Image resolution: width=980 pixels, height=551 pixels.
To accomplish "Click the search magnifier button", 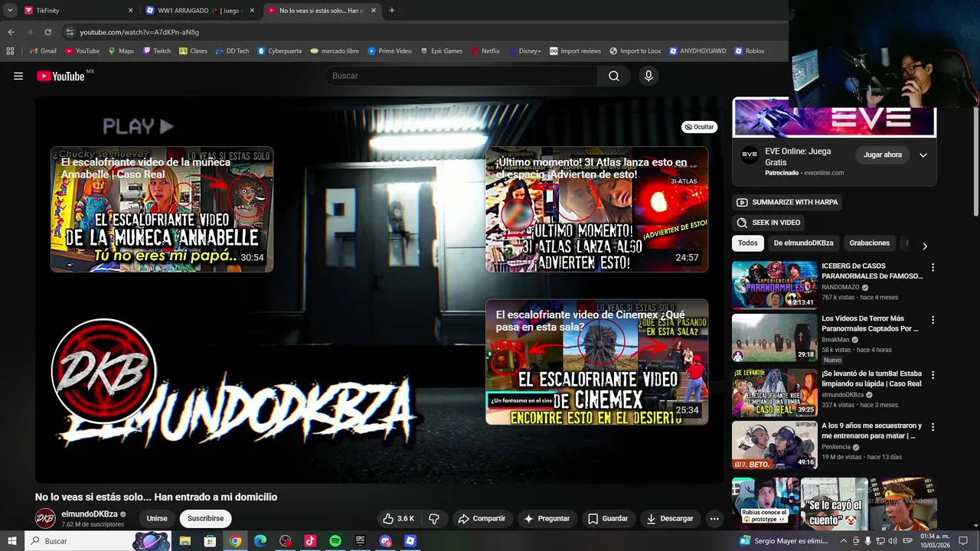I will (614, 76).
